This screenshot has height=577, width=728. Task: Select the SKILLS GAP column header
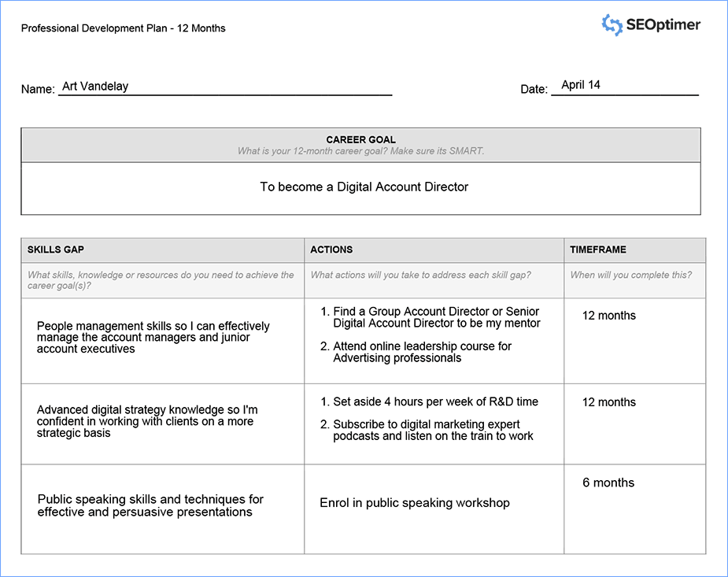[55, 250]
